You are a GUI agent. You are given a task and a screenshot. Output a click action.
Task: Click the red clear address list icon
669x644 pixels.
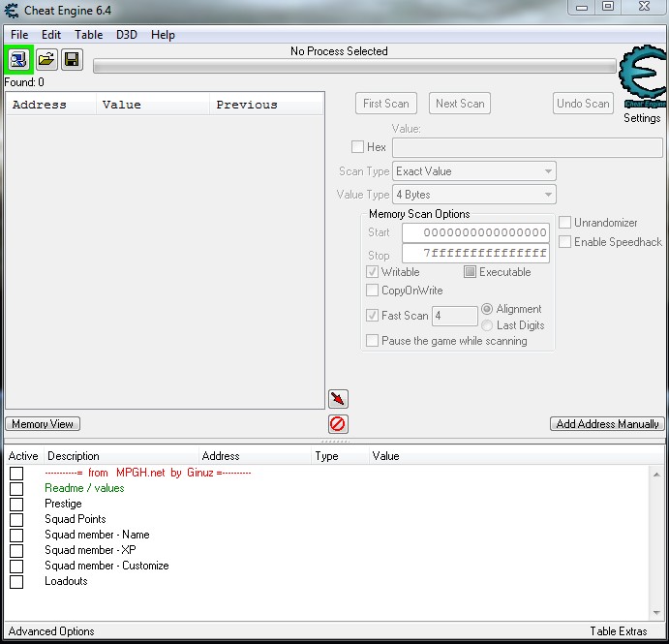(x=338, y=424)
